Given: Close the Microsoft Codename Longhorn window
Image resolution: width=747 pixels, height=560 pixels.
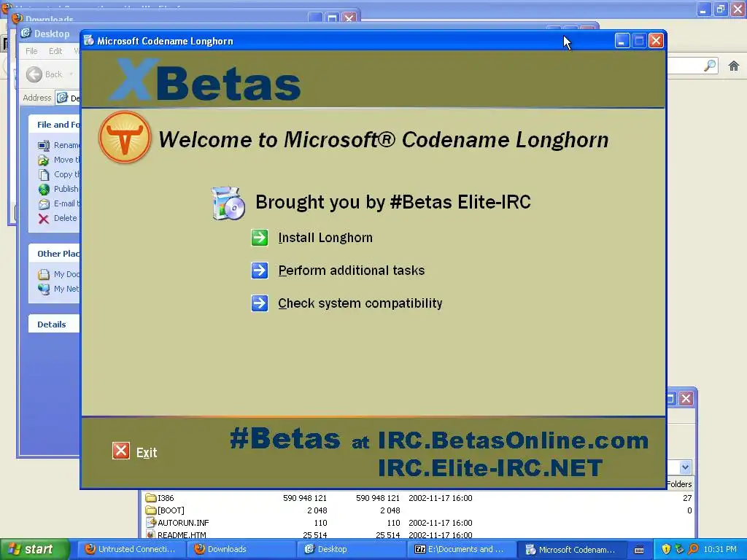Looking at the screenshot, I should point(656,41).
